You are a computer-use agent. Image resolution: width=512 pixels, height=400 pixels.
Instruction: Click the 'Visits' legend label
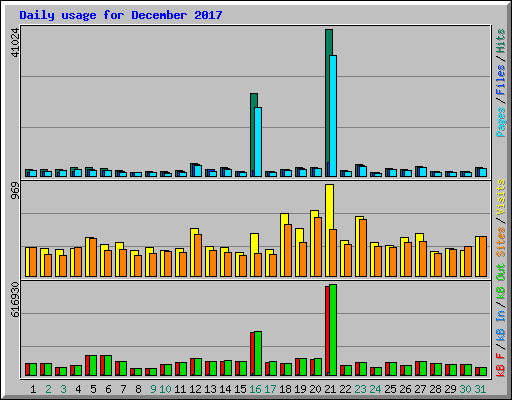tap(501, 197)
